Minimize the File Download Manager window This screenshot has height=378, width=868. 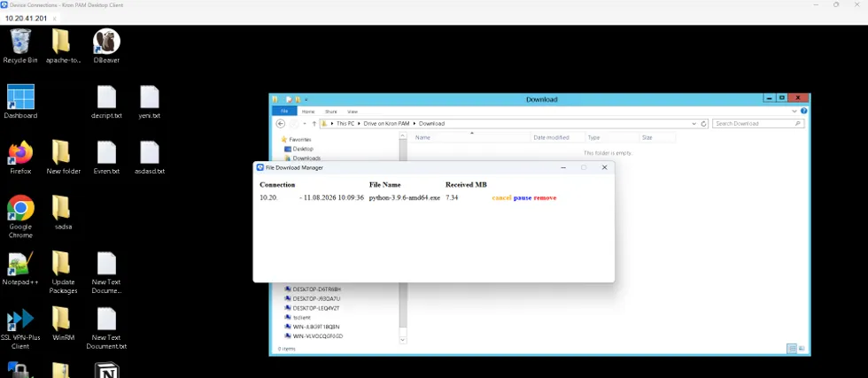point(563,167)
